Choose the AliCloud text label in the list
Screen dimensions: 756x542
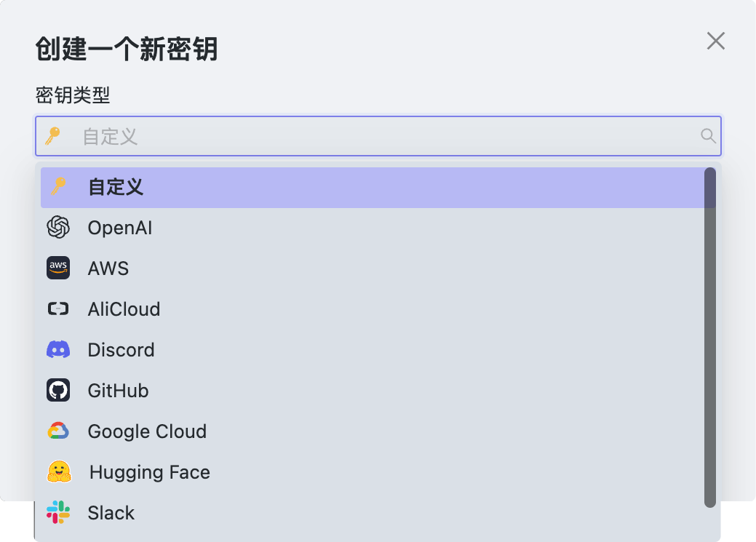124,309
